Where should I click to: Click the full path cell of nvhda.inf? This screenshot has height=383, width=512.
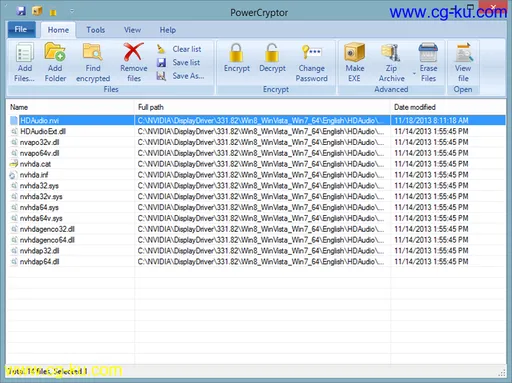[x=261, y=175]
